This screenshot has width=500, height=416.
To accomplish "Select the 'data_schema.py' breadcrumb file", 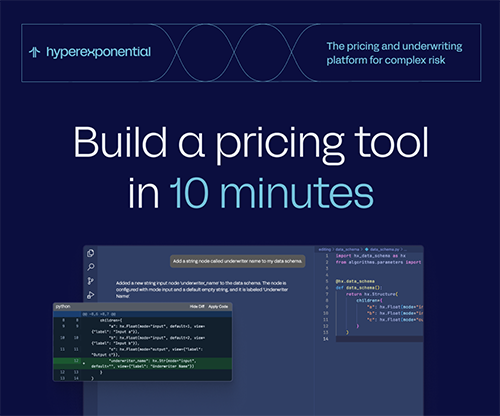I will (x=384, y=249).
